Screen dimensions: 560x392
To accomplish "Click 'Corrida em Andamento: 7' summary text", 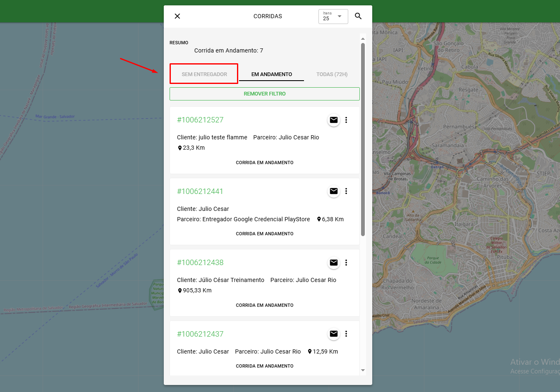I will coord(229,50).
